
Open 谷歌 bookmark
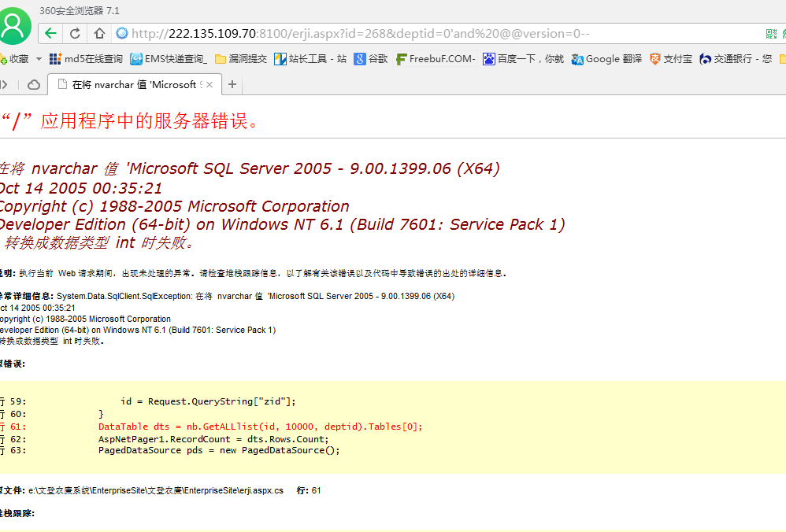(x=370, y=59)
